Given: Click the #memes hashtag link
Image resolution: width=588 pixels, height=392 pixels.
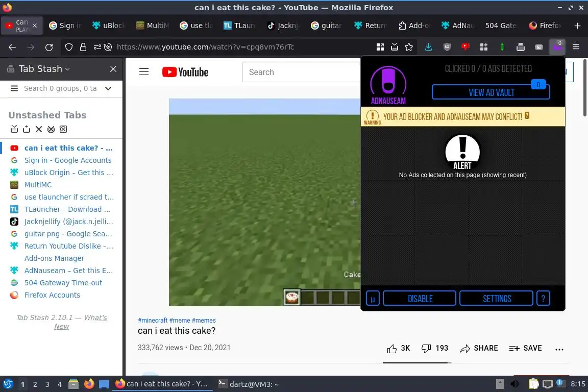Looking at the screenshot, I should click(204, 321).
